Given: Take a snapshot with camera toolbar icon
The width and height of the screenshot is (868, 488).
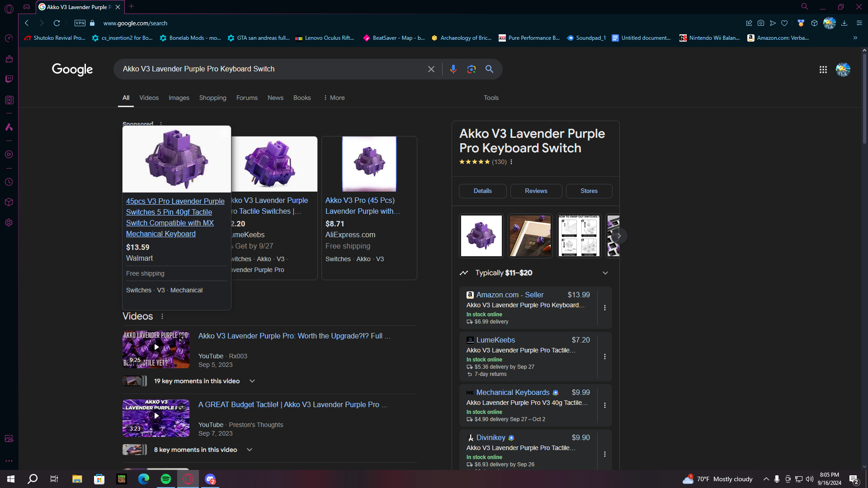Looking at the screenshot, I should pyautogui.click(x=761, y=23).
